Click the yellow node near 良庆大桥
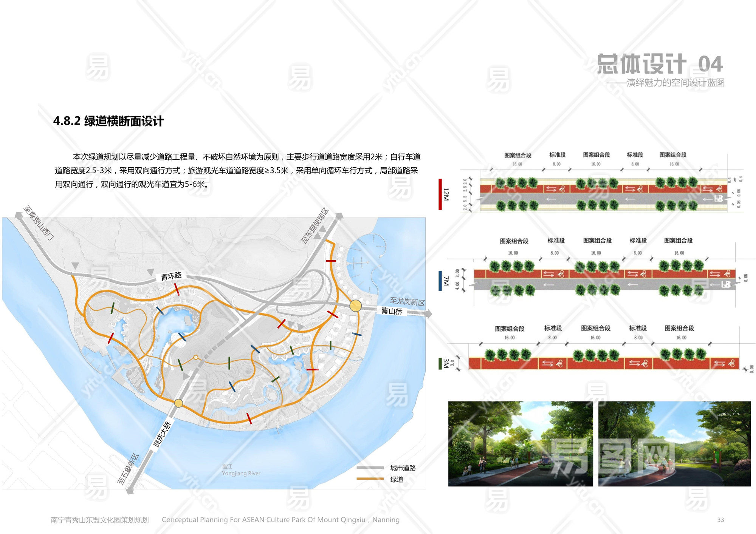 178,403
